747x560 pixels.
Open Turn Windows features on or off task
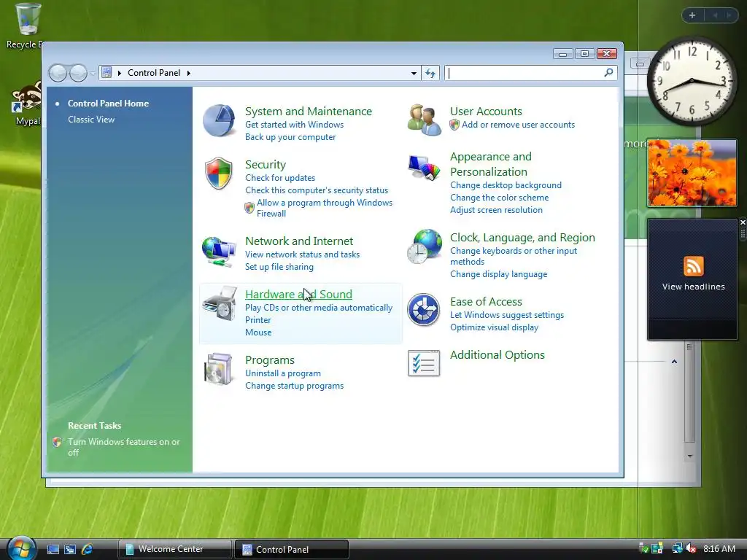coord(123,447)
